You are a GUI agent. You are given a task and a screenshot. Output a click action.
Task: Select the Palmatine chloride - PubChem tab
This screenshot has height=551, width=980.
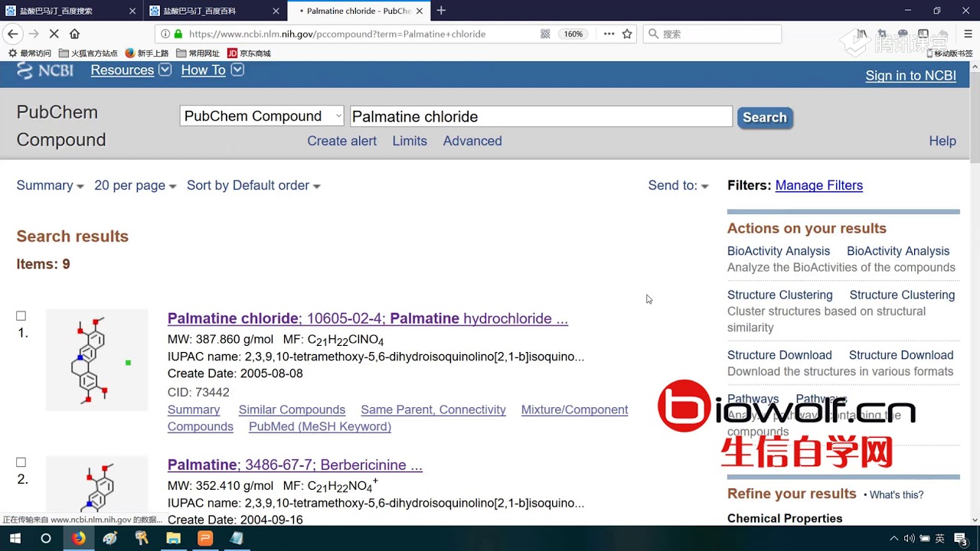(x=358, y=11)
